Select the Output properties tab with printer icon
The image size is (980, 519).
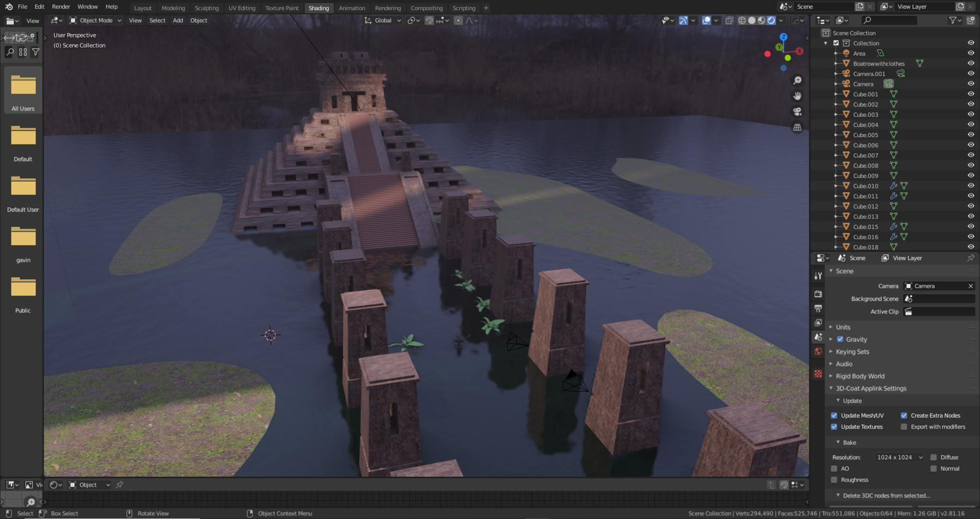pos(818,307)
